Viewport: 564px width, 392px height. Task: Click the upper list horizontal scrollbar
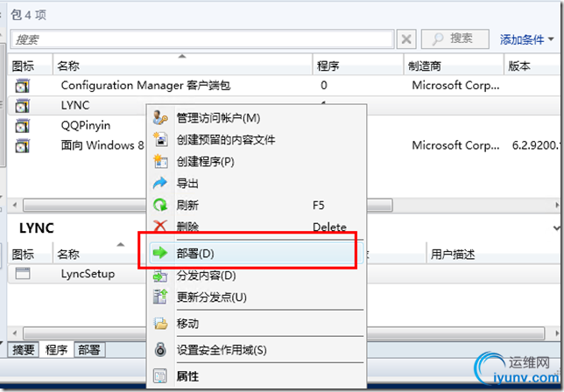click(208, 205)
